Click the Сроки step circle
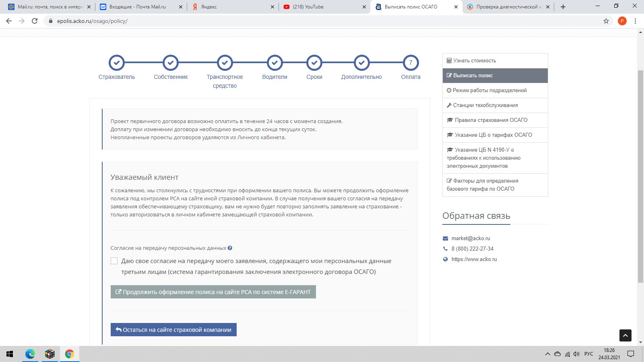Screen dimensions: 644x362 (314, 63)
